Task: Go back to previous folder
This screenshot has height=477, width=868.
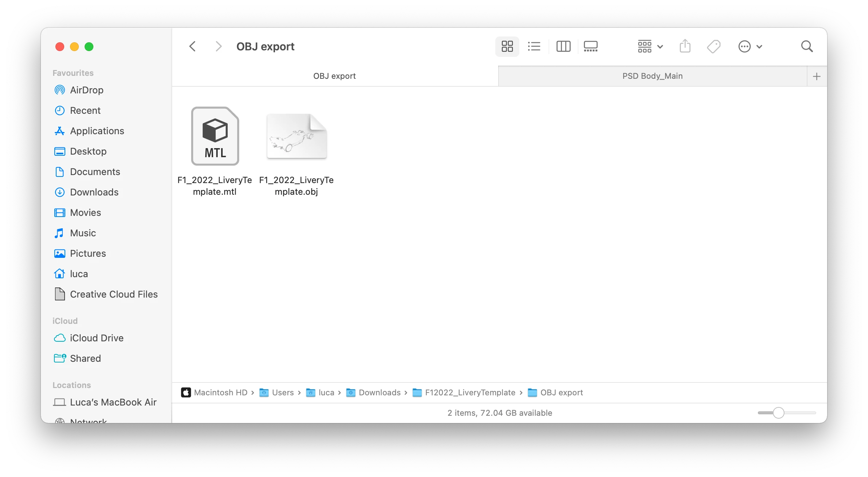Action: coord(193,46)
